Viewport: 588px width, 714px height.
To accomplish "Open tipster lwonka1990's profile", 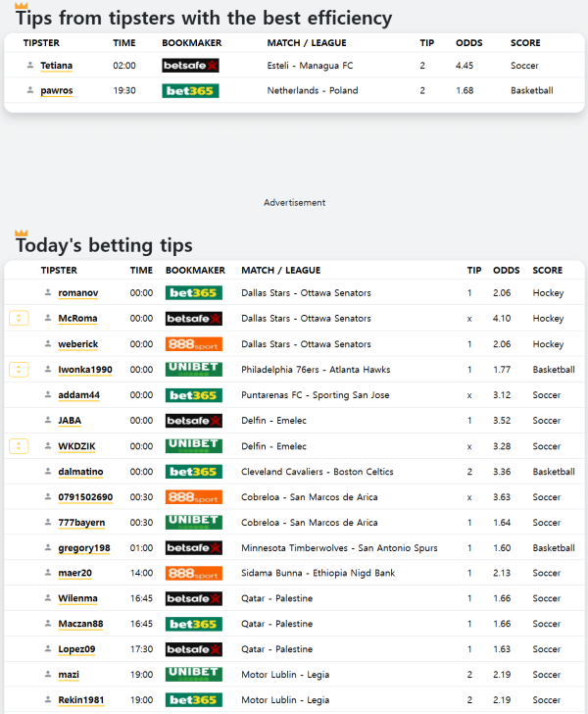I will pyautogui.click(x=85, y=370).
